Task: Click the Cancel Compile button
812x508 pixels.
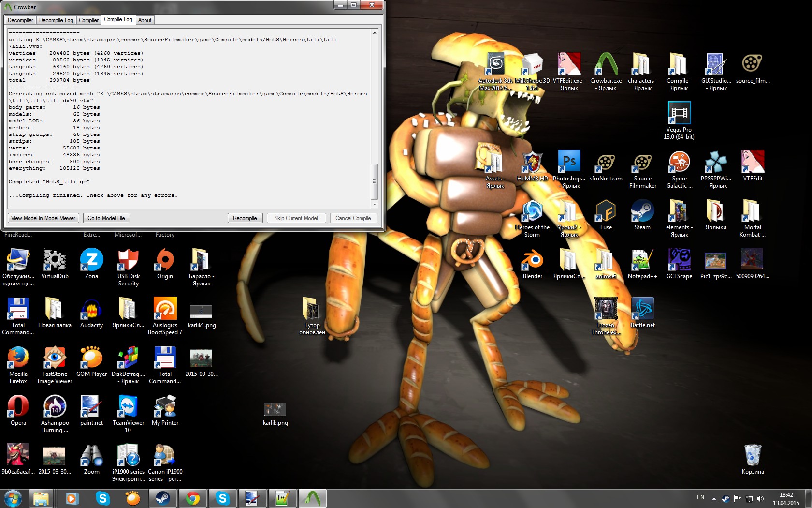Action: click(353, 218)
